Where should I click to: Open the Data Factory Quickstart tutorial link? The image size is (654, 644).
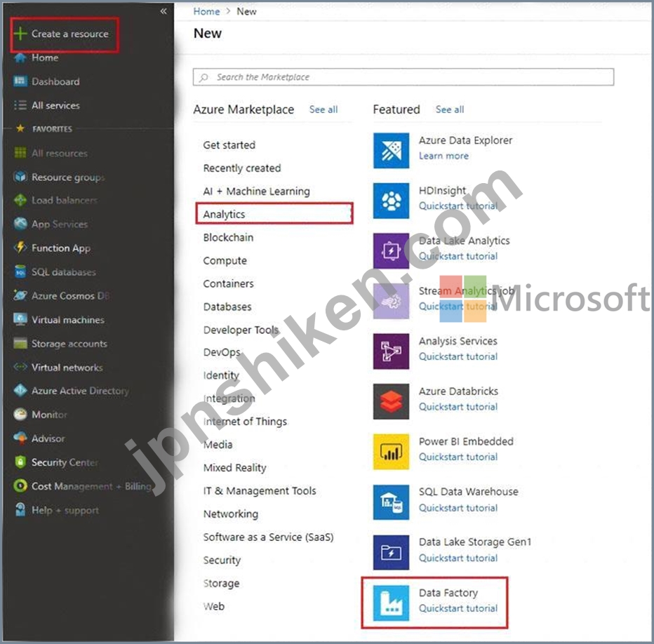(x=458, y=608)
